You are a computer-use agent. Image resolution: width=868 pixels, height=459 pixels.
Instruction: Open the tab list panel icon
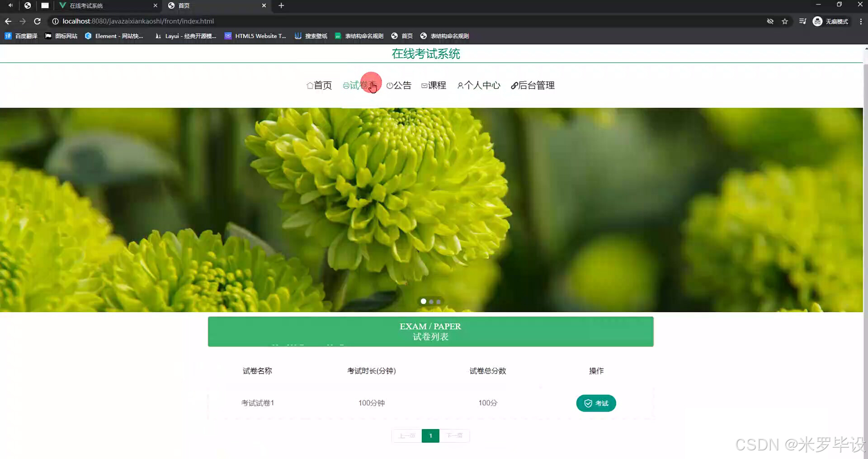802,21
